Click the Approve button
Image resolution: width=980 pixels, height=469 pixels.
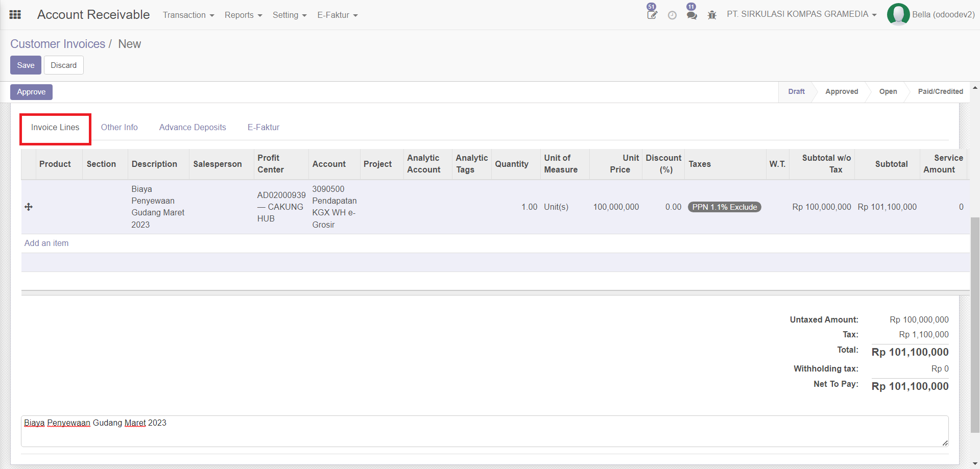pos(31,92)
